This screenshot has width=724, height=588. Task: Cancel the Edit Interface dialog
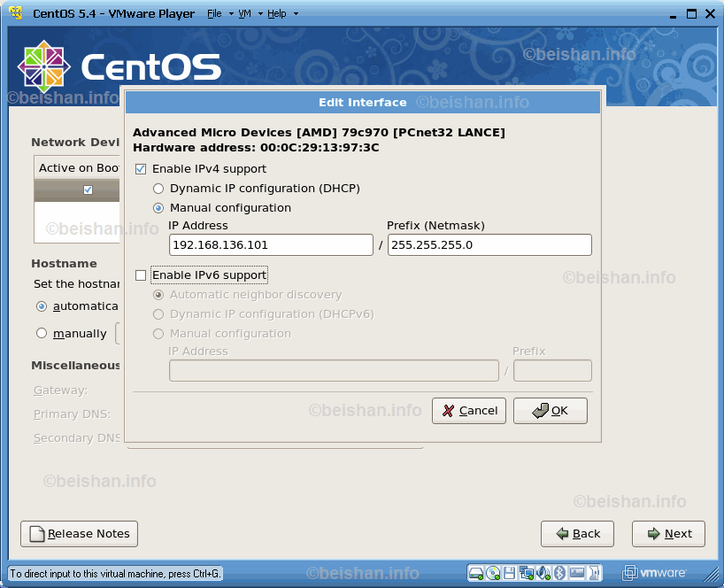[468, 411]
